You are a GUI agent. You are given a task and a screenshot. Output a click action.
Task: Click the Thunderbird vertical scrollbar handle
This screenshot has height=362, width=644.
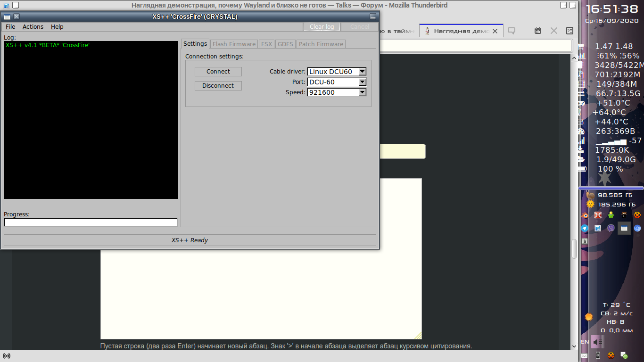574,248
